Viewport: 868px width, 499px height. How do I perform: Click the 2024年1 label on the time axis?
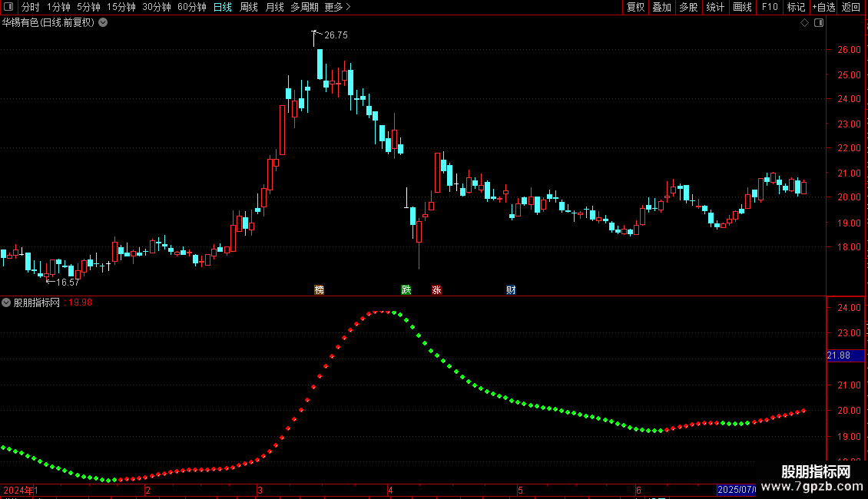tap(21, 490)
